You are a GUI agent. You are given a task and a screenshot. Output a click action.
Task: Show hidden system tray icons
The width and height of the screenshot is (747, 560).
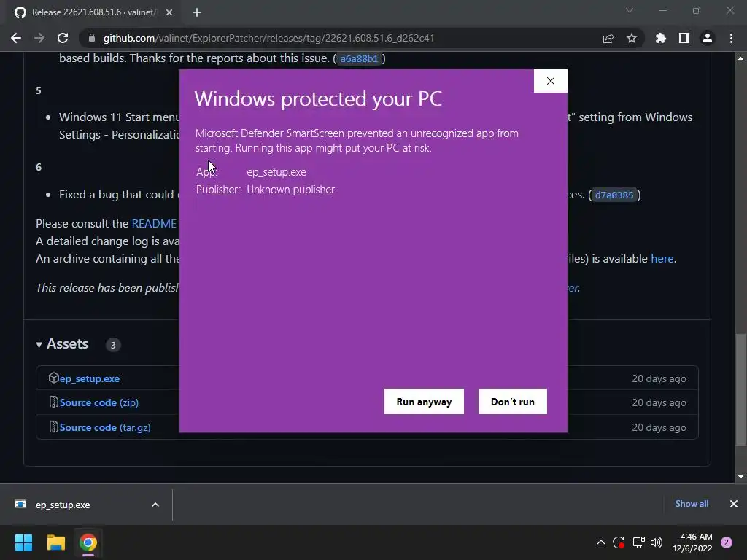(x=601, y=542)
